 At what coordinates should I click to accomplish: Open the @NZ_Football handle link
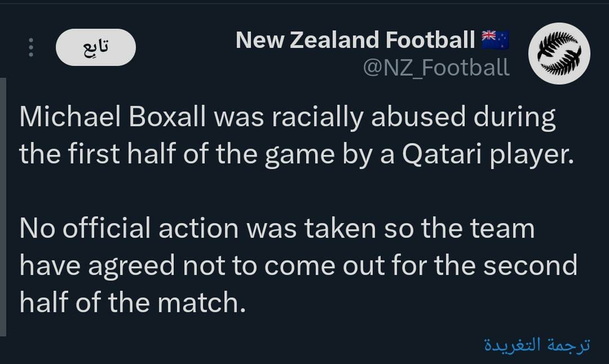(x=436, y=68)
